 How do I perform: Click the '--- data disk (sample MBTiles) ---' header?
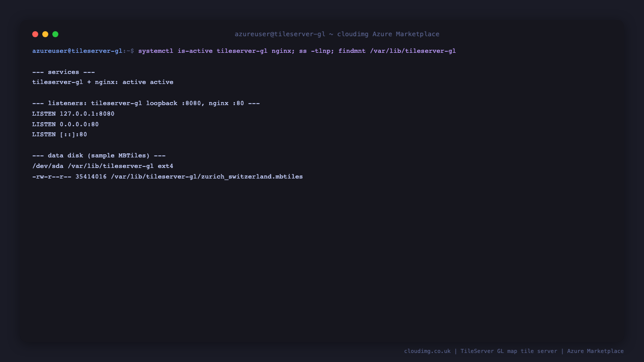99,155
